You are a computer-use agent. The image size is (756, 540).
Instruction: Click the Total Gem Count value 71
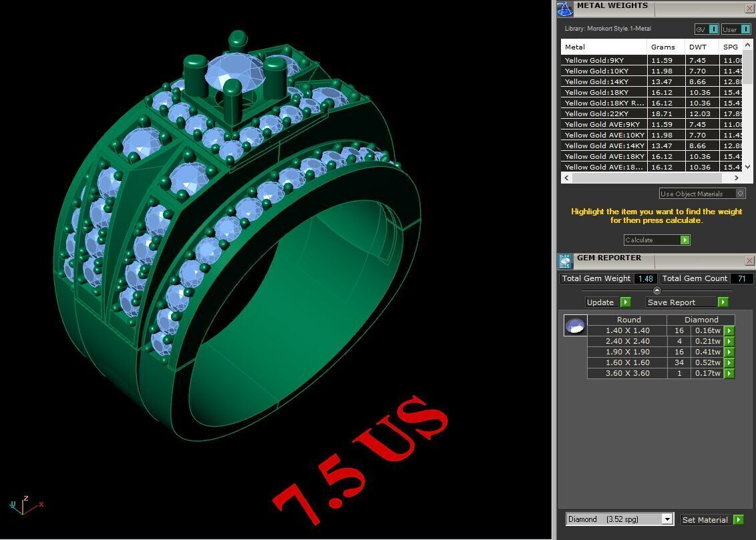click(x=741, y=278)
